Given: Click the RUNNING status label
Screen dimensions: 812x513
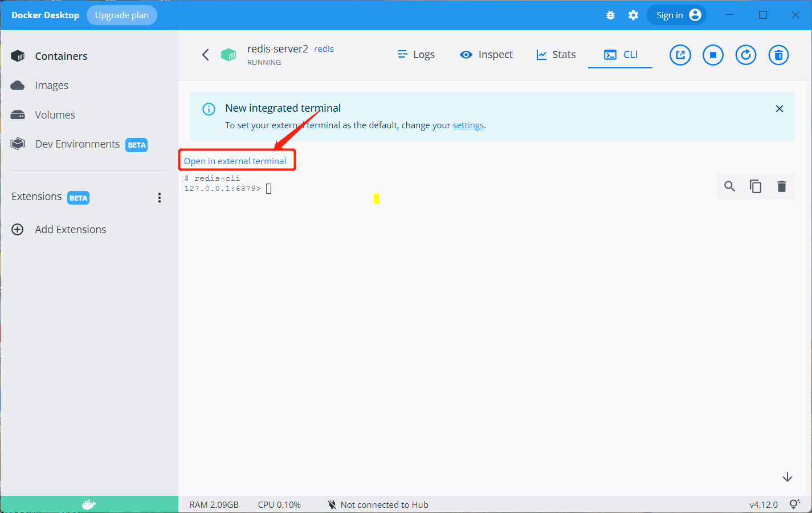Looking at the screenshot, I should (264, 63).
